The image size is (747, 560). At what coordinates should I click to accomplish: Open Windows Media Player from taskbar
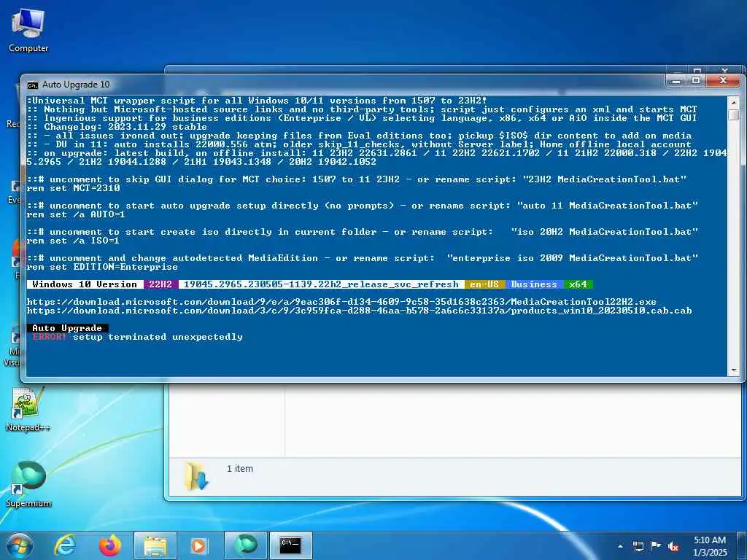point(198,545)
